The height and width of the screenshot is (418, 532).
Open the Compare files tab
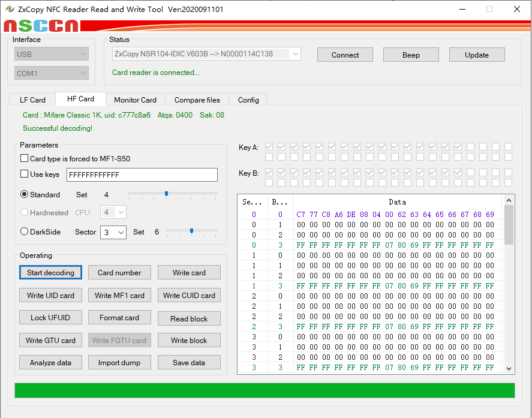pyautogui.click(x=197, y=100)
